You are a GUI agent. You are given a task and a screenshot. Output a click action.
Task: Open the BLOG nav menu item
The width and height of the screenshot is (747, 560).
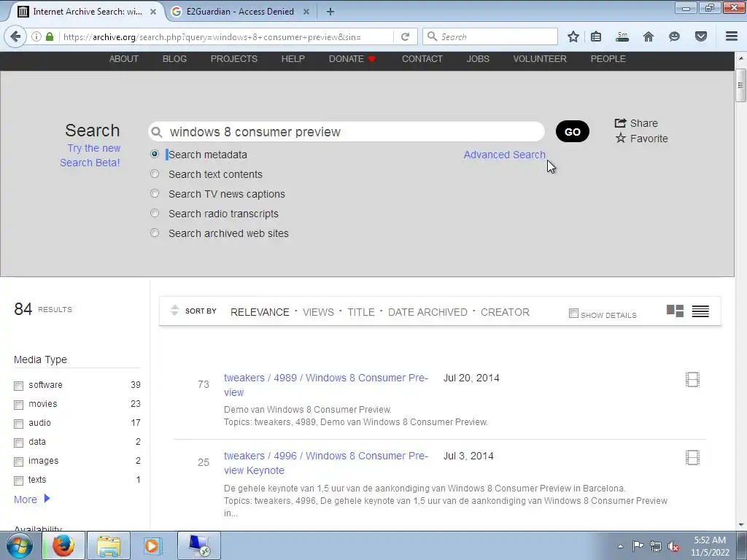pyautogui.click(x=174, y=59)
